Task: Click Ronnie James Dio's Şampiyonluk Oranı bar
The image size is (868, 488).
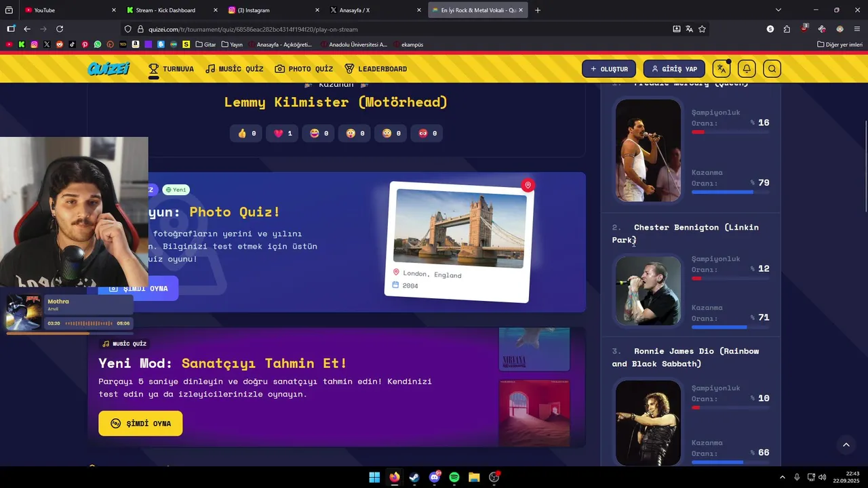Action: click(730, 408)
